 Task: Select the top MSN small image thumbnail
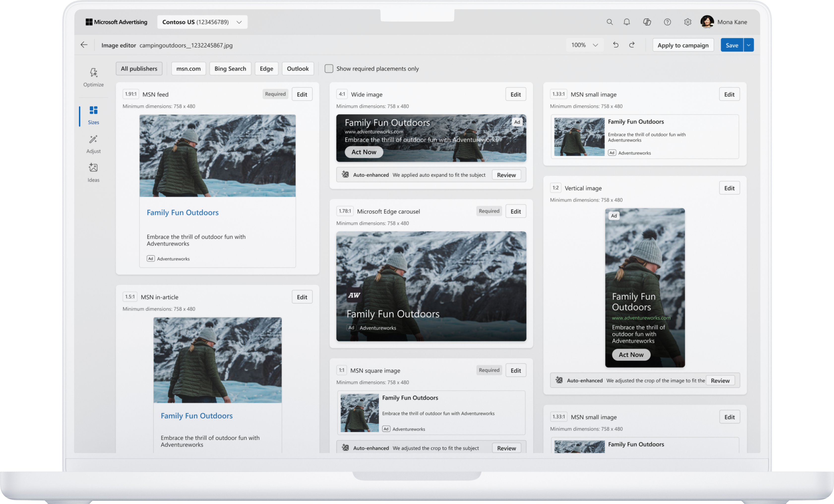[579, 137]
